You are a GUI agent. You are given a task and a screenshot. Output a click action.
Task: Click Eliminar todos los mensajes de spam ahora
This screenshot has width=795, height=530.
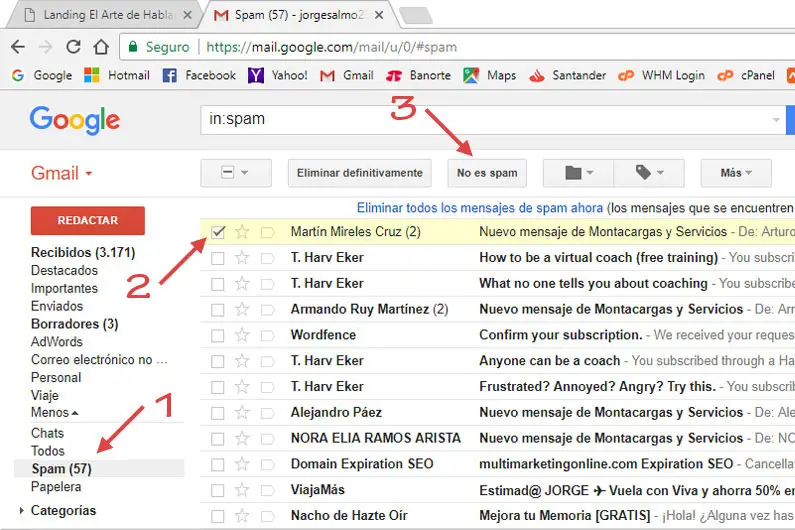(x=480, y=208)
